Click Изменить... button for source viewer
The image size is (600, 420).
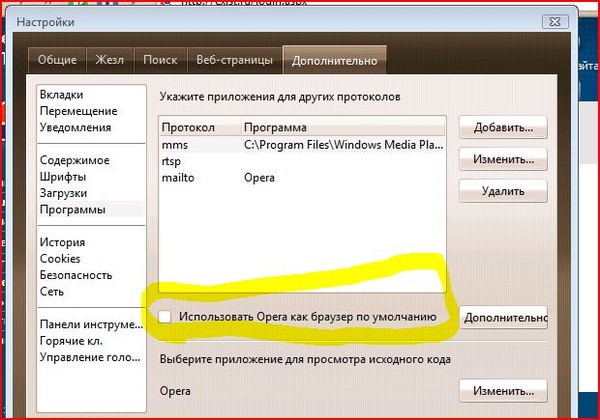tap(503, 391)
